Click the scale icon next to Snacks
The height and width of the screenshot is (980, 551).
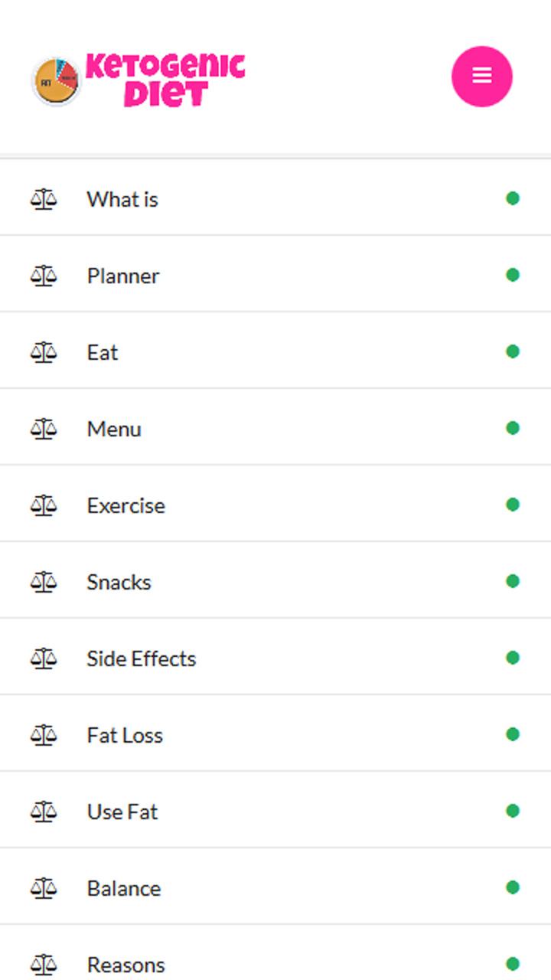point(44,582)
